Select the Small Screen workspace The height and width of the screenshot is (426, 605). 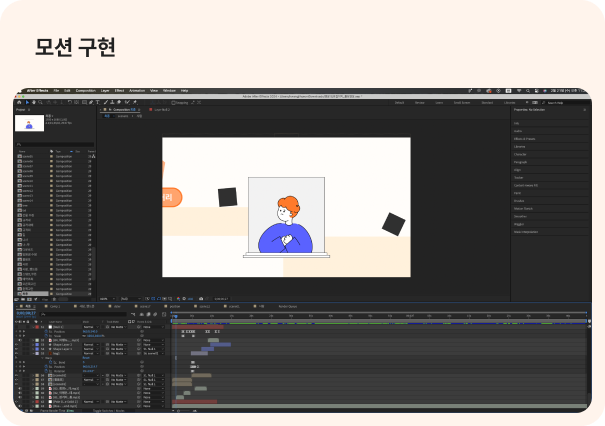461,102
